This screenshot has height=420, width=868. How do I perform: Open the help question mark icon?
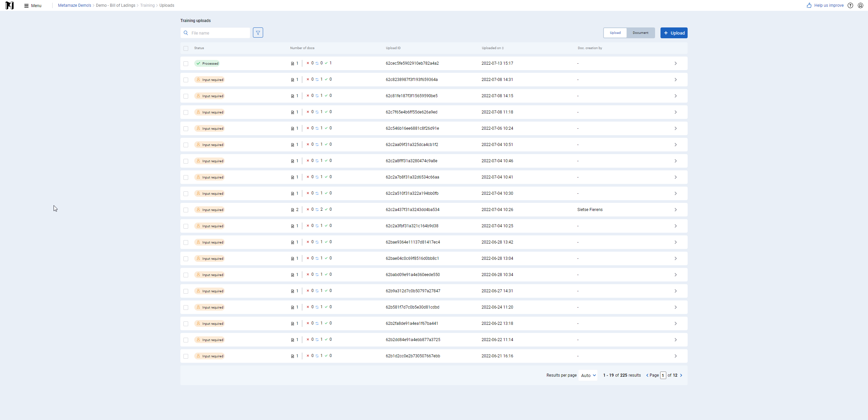[850, 5]
